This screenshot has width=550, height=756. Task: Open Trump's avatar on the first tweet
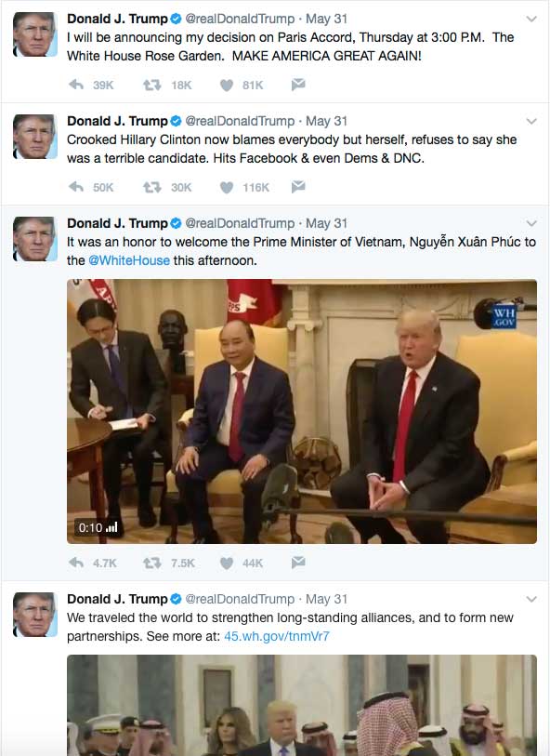click(35, 34)
